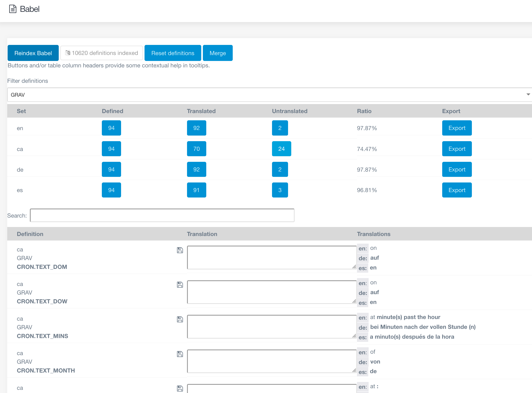Select the CRON.TEXT_DOW definition key
532x393 pixels.
coord(42,301)
